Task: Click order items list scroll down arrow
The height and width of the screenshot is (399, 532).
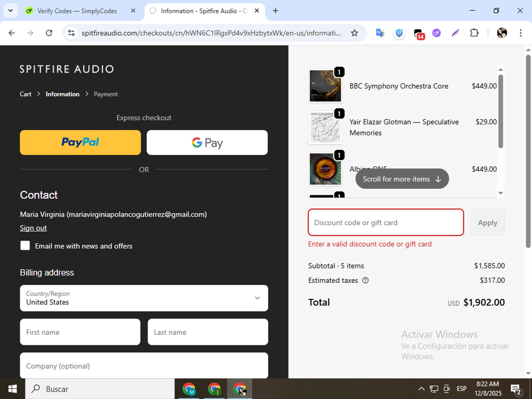Action: (x=500, y=193)
